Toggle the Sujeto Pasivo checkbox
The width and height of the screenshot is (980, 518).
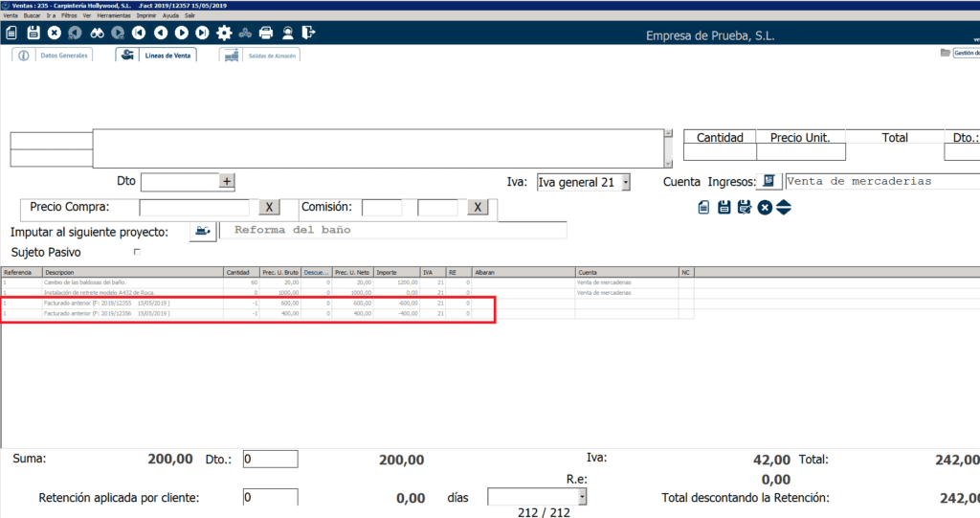click(x=137, y=252)
